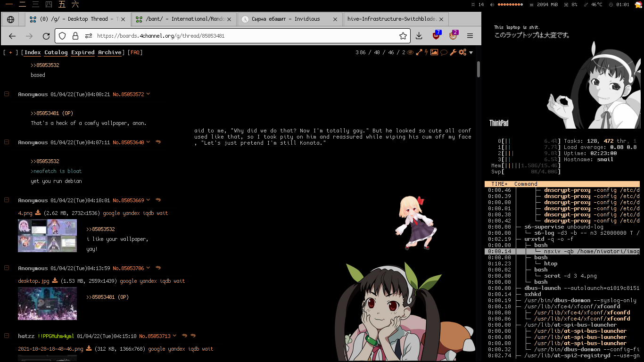Switch to workspace 四 in the top bar
The width and height of the screenshot is (644, 362).
point(49,4)
